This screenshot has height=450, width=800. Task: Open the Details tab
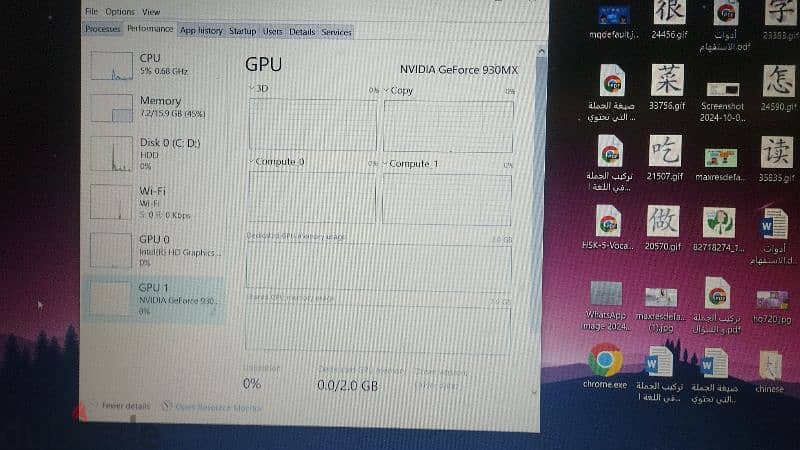click(302, 32)
